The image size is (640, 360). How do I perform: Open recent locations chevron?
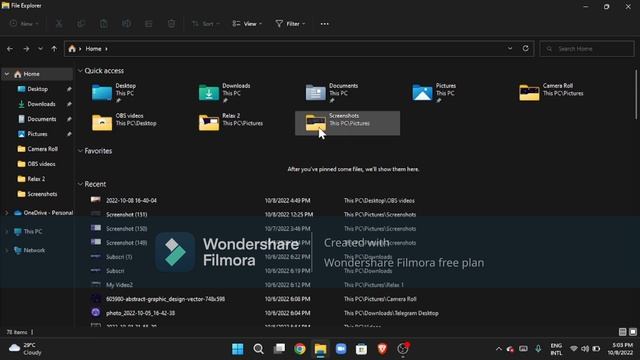[40, 49]
